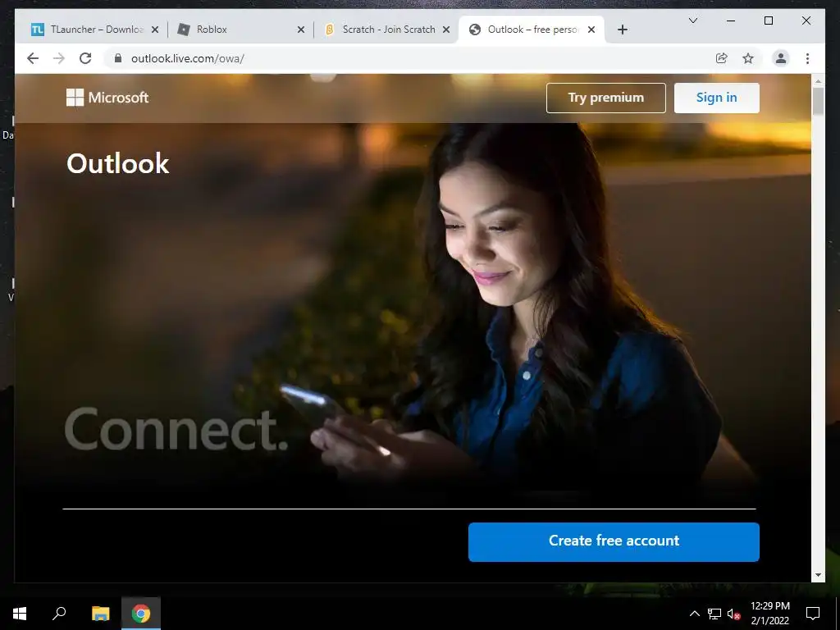
Task: Switch to the Roblox tab
Action: click(x=241, y=30)
